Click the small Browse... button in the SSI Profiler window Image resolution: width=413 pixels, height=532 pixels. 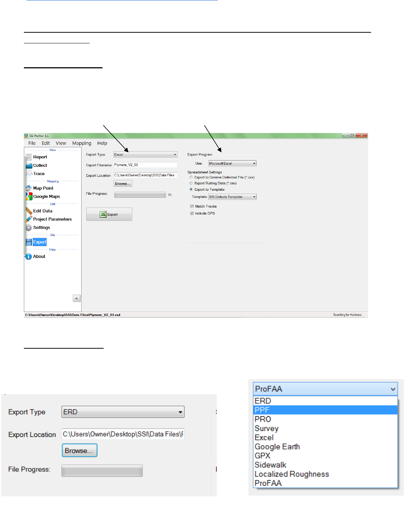pyautogui.click(x=123, y=184)
